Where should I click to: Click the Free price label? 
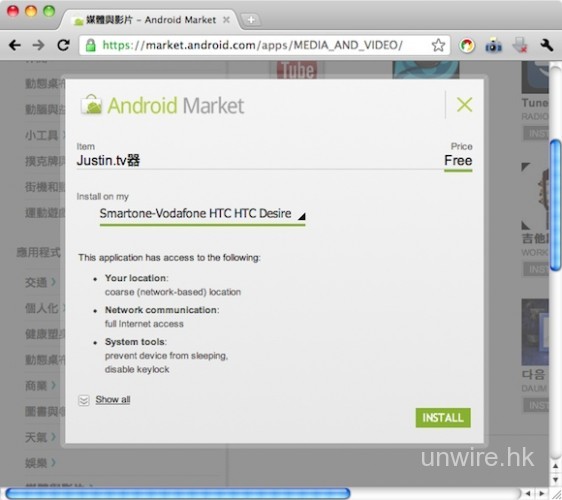[458, 161]
